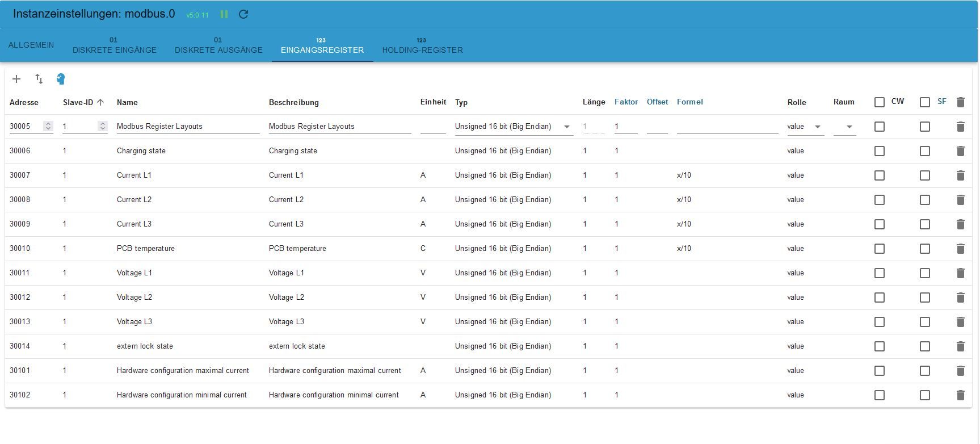This screenshot has width=980, height=444.
Task: Click the Offset field in edit row
Action: (657, 127)
